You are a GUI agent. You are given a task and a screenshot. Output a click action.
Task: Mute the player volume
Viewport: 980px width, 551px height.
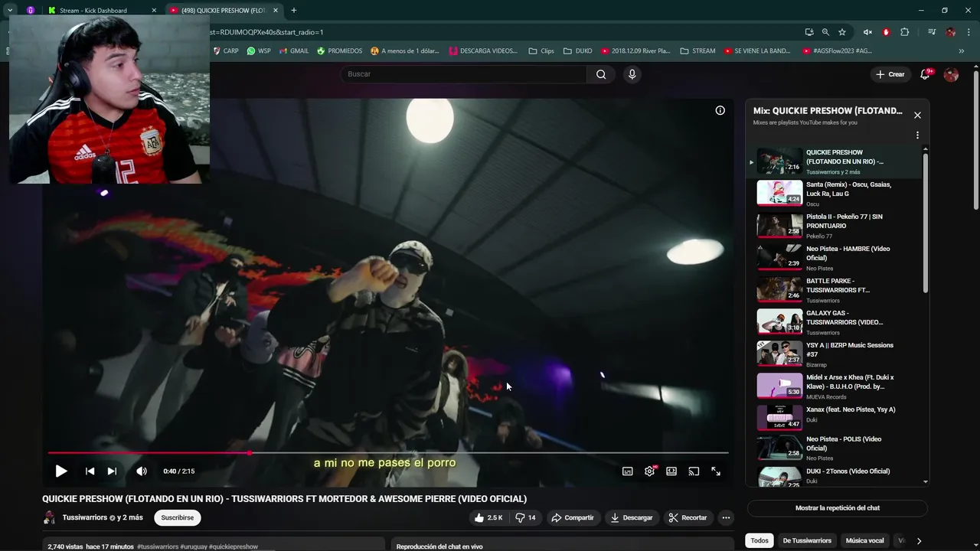coord(142,471)
